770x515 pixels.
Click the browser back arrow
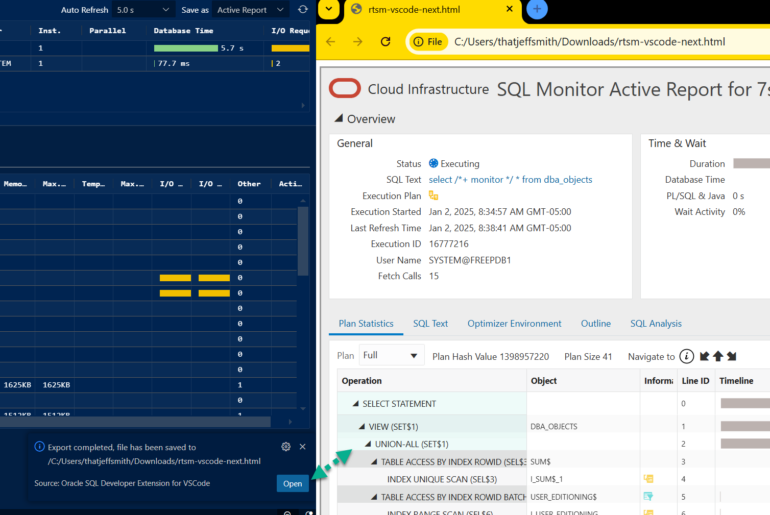[x=331, y=42]
